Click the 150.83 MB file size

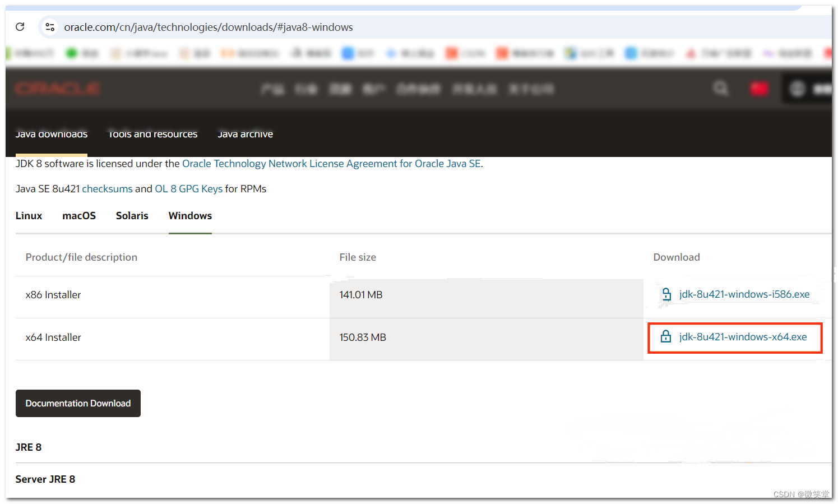point(363,337)
